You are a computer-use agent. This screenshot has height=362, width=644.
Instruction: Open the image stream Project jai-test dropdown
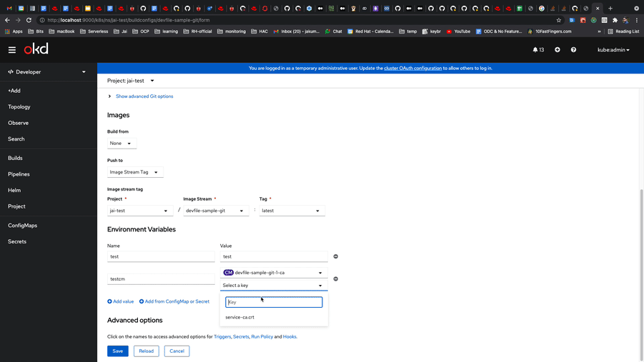click(139, 211)
